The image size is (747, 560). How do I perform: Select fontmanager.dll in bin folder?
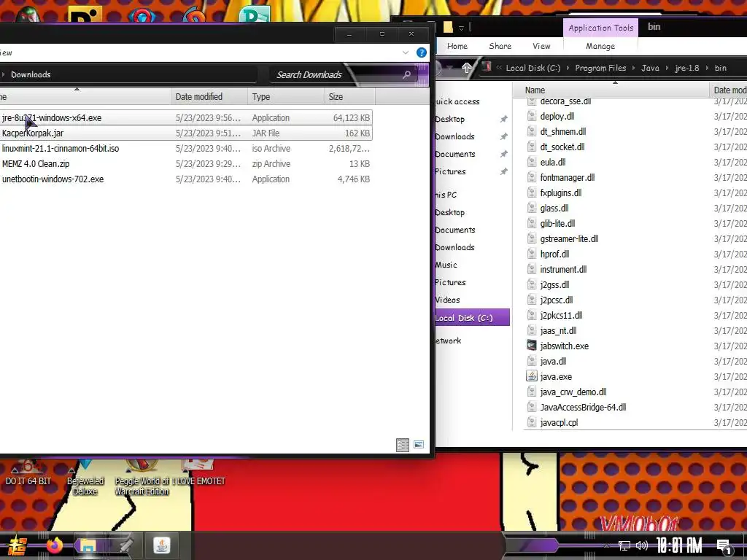tap(568, 178)
